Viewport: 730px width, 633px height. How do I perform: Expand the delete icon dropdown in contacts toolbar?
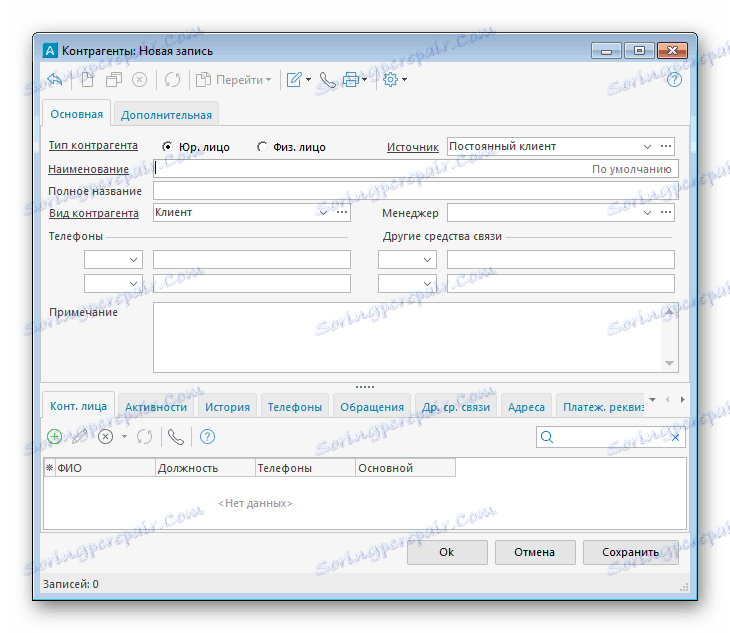click(x=124, y=437)
